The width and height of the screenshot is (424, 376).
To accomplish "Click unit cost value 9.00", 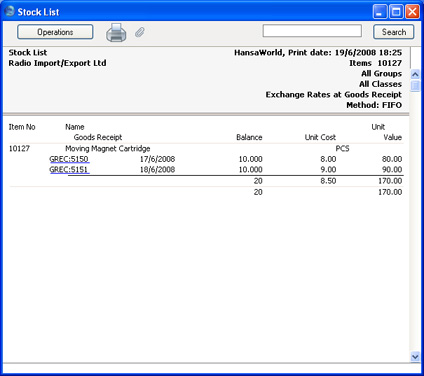I will pos(328,170).
